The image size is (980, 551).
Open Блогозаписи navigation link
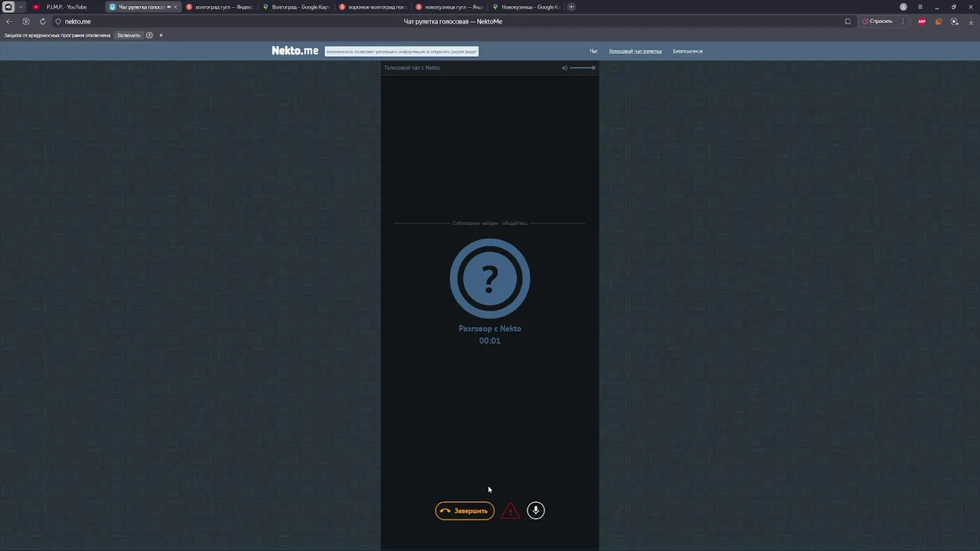pos(688,51)
